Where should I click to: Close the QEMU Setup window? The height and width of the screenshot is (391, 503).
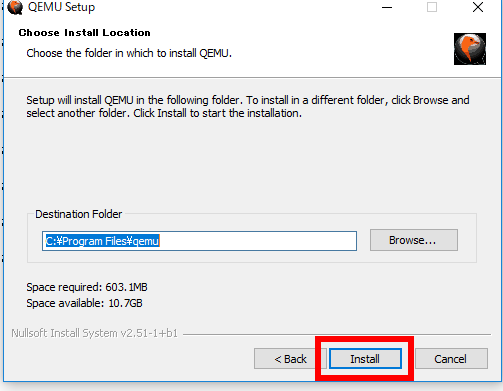478,7
